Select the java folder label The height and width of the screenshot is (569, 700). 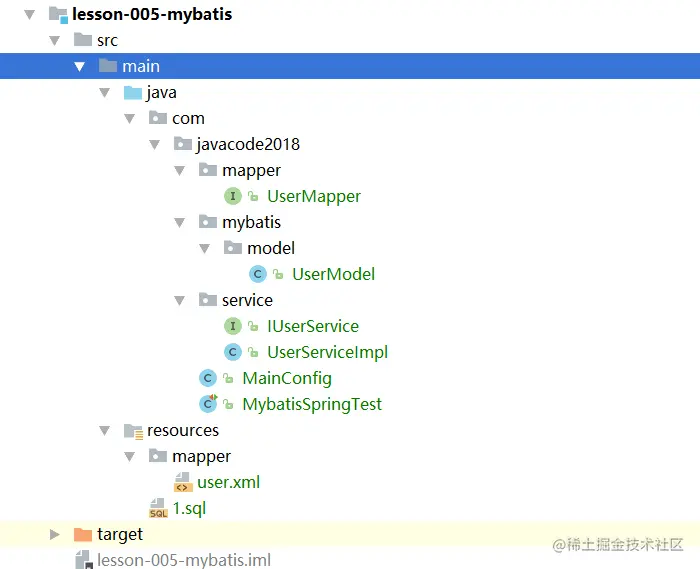click(161, 93)
